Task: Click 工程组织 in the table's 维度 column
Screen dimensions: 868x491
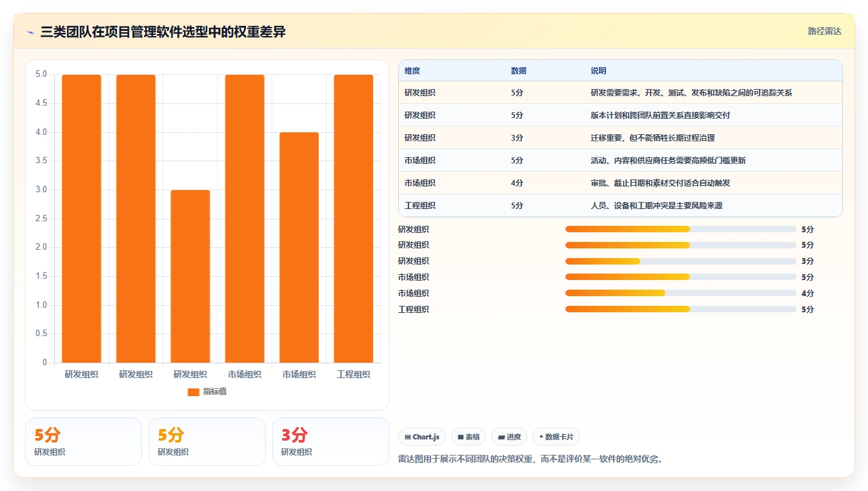Action: [x=420, y=206]
